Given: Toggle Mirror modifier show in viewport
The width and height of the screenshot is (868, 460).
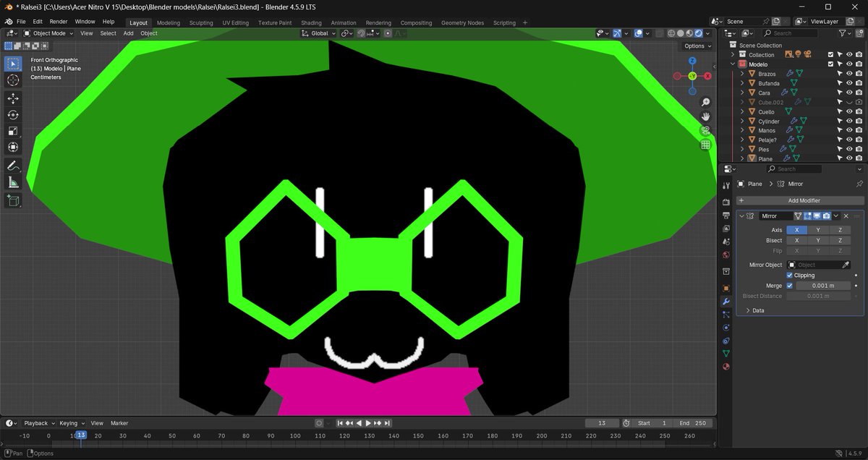Looking at the screenshot, I should 817,216.
